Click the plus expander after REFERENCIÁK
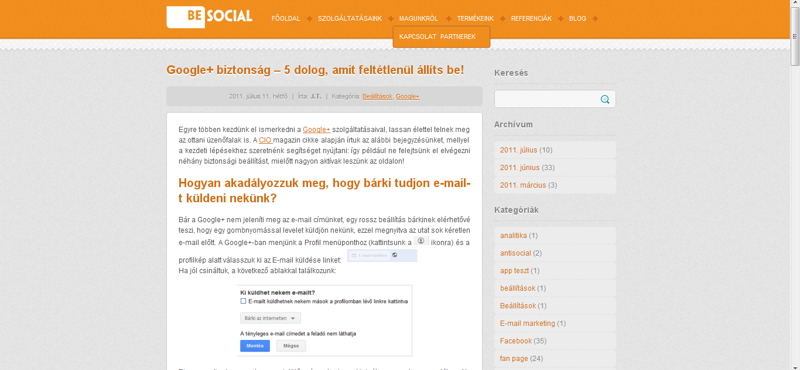This screenshot has height=370, width=800. click(x=561, y=19)
